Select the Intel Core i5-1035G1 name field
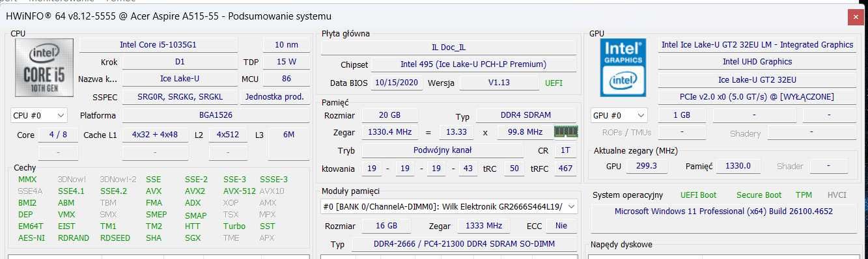The height and width of the screenshot is (259, 868). coord(158,45)
